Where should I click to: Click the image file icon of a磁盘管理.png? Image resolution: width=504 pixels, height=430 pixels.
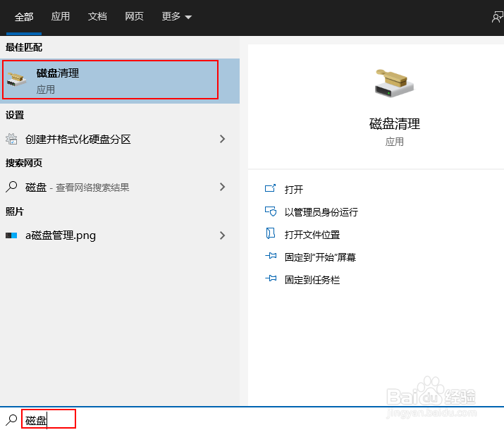coord(11,235)
